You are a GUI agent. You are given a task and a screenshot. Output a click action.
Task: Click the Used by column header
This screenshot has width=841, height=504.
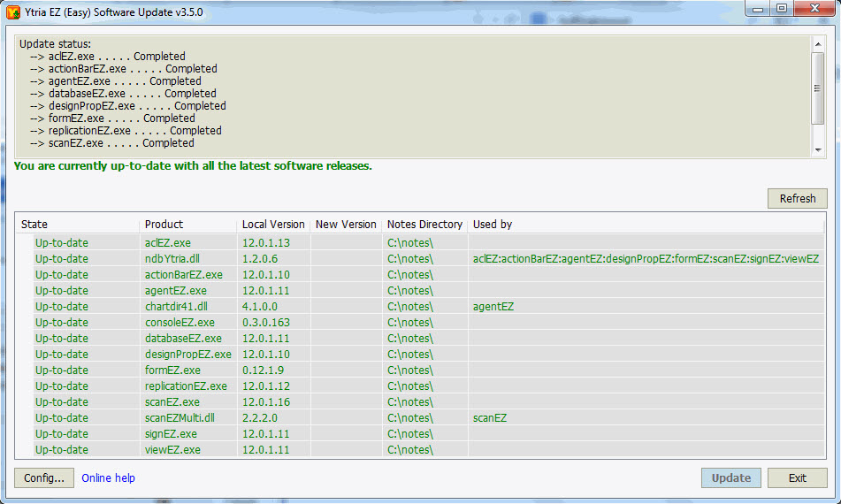[x=493, y=224]
